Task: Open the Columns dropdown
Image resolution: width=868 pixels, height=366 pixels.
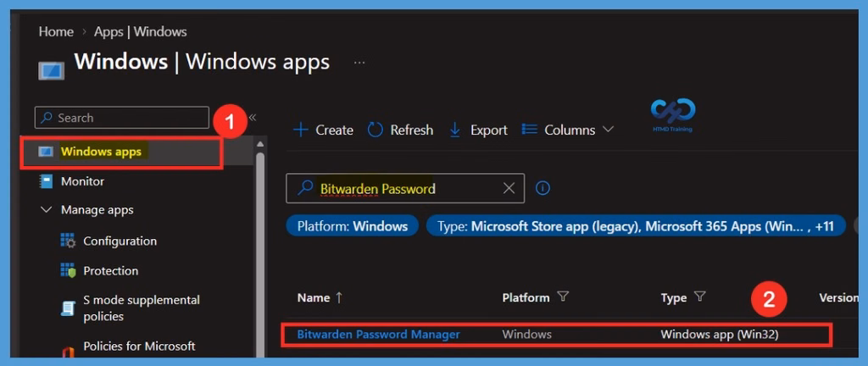Action: pos(568,130)
